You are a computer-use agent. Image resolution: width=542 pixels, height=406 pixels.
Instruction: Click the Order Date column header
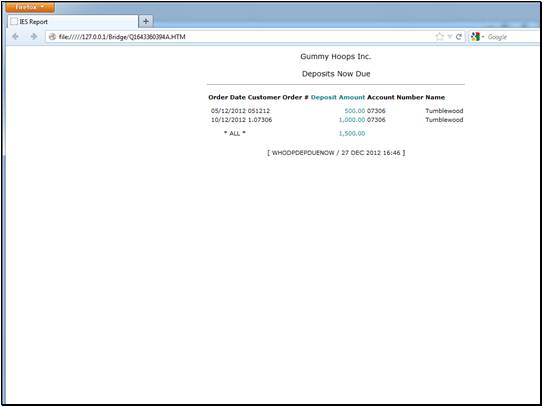point(227,97)
